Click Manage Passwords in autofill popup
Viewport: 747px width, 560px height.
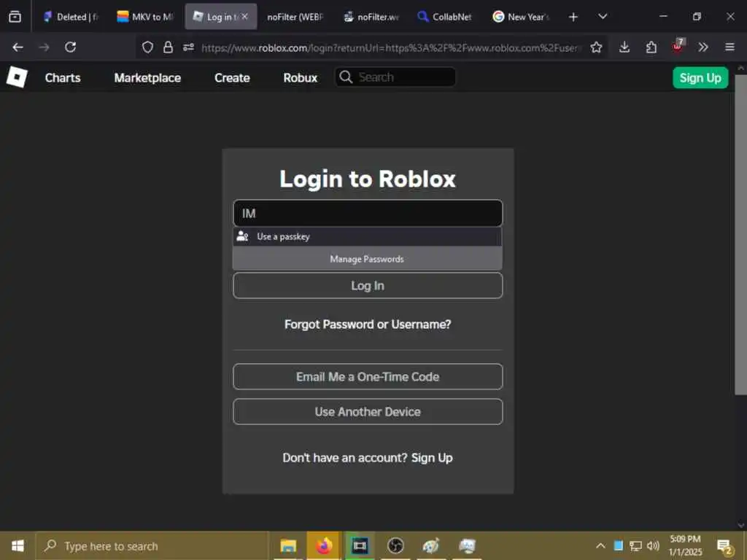coord(368,259)
